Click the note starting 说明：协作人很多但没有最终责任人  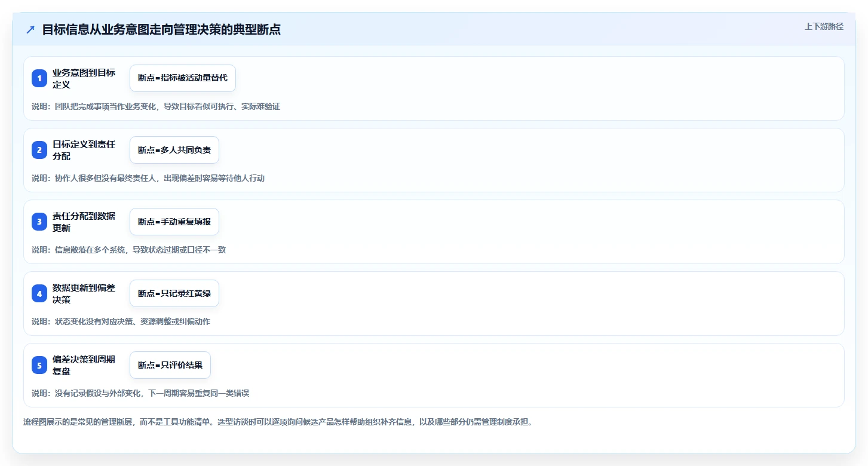(x=148, y=178)
